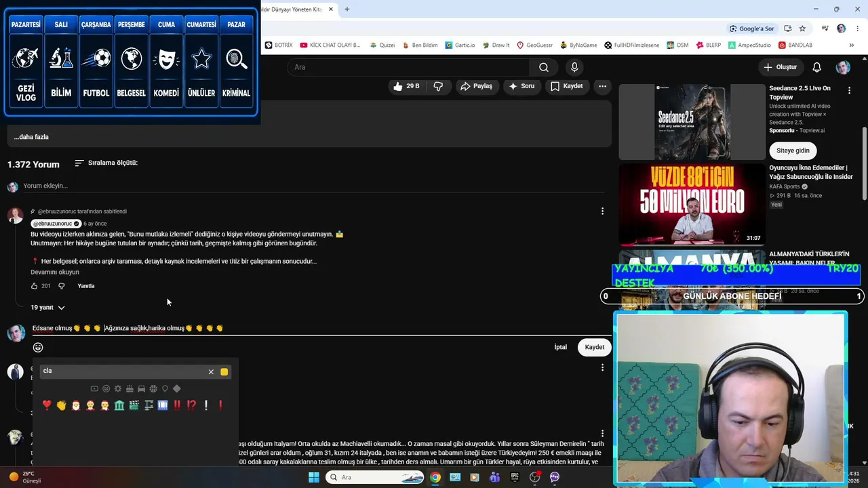
Task: Click the comment edit text field
Action: (x=321, y=329)
